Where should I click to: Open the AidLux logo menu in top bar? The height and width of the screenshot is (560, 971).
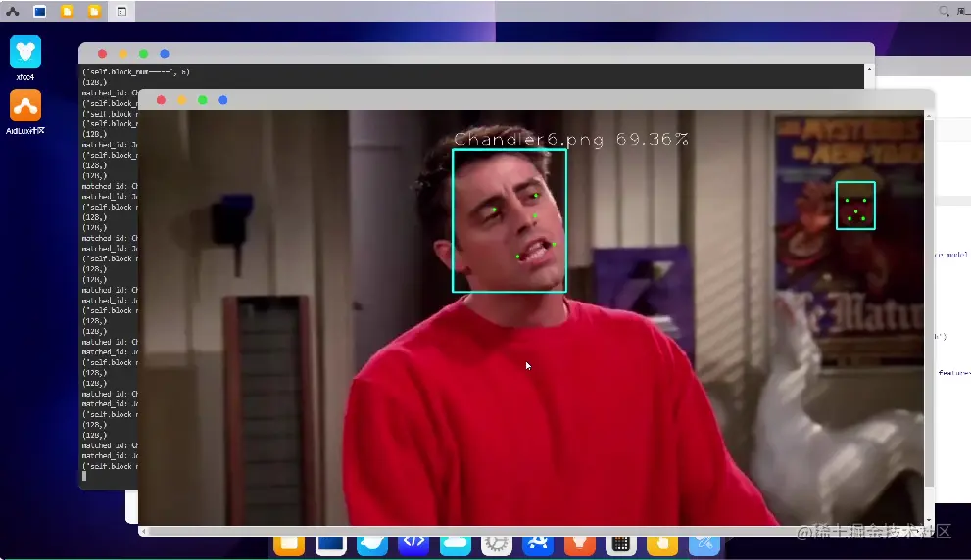click(x=13, y=11)
